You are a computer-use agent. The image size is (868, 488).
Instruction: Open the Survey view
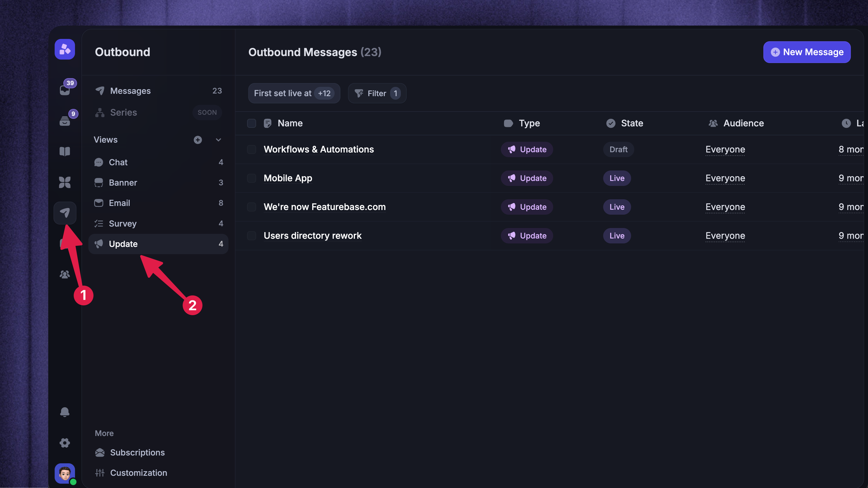click(x=158, y=224)
